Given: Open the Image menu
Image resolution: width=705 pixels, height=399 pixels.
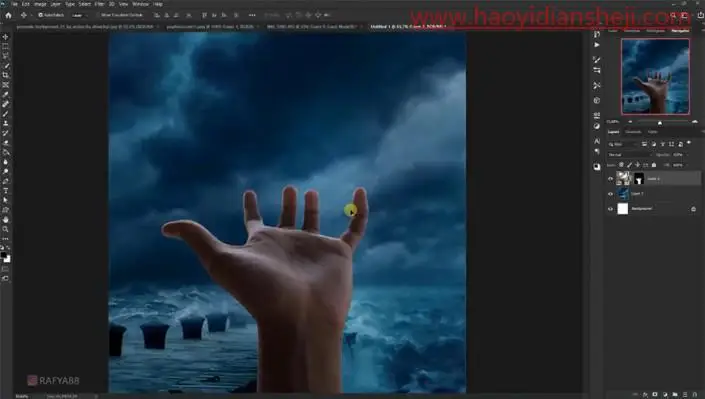Looking at the screenshot, I should [40, 4].
